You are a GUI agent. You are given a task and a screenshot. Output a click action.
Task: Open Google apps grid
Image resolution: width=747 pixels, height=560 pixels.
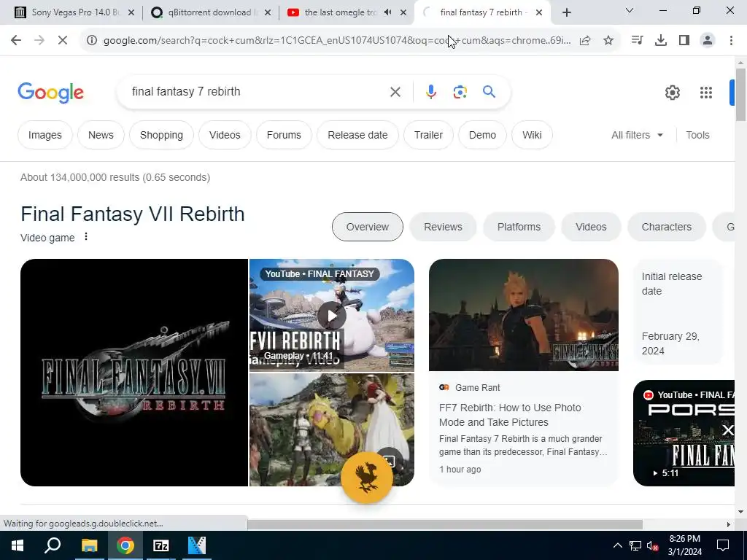coord(706,93)
